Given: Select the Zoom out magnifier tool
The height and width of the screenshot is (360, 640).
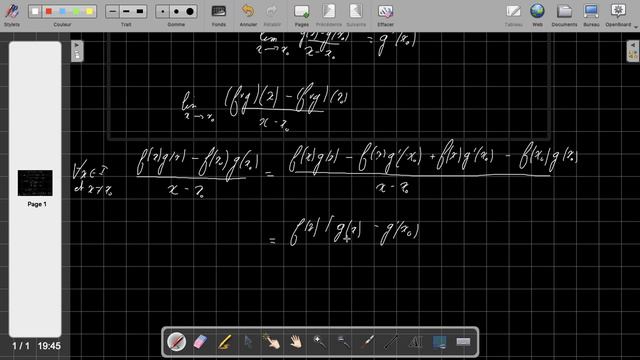Looking at the screenshot, I should pyautogui.click(x=344, y=342).
